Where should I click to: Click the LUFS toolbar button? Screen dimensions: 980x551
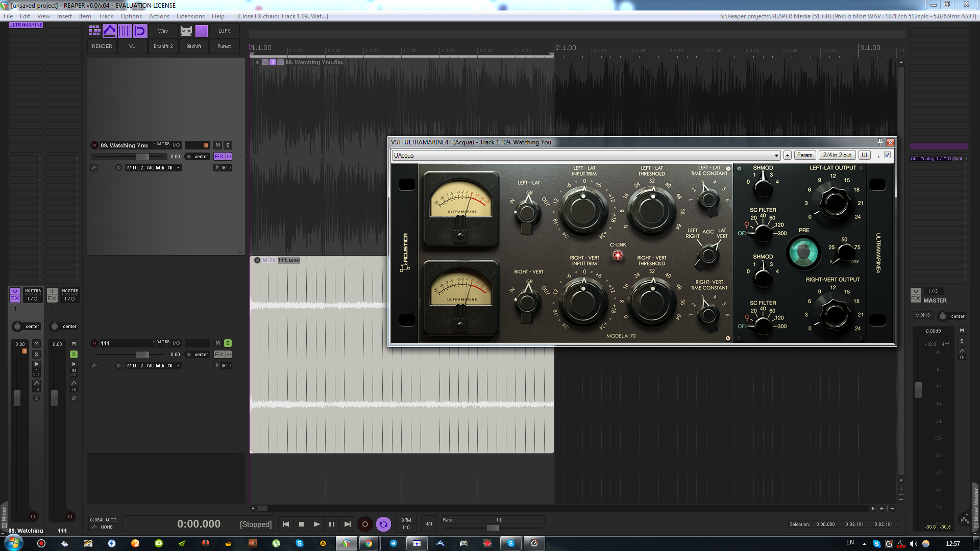click(225, 31)
